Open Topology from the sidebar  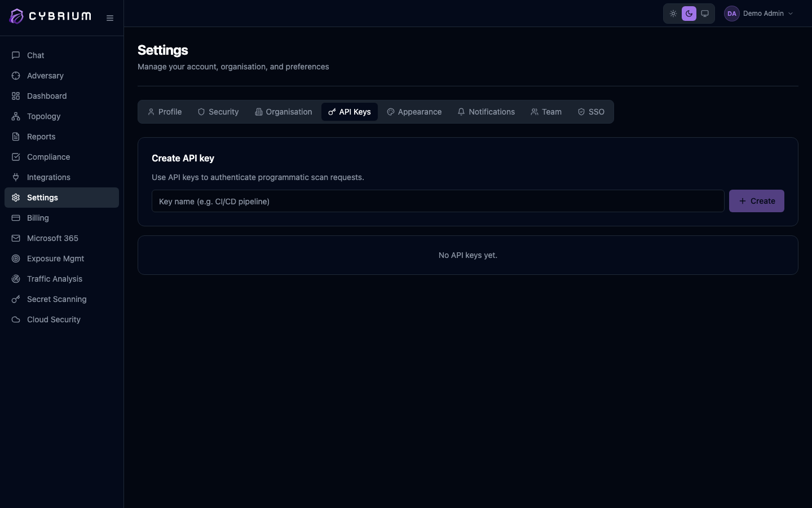pos(61,116)
